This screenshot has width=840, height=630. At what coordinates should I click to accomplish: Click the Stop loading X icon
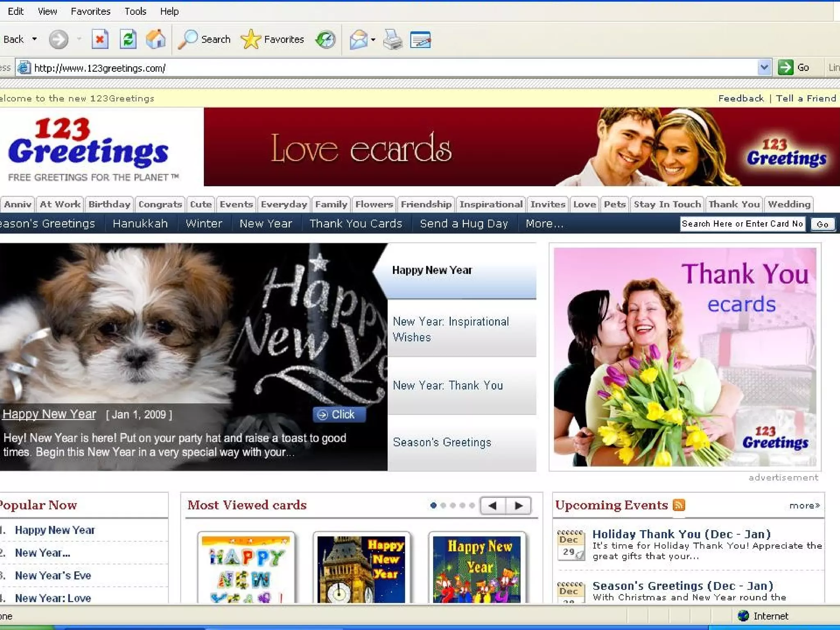click(x=100, y=40)
